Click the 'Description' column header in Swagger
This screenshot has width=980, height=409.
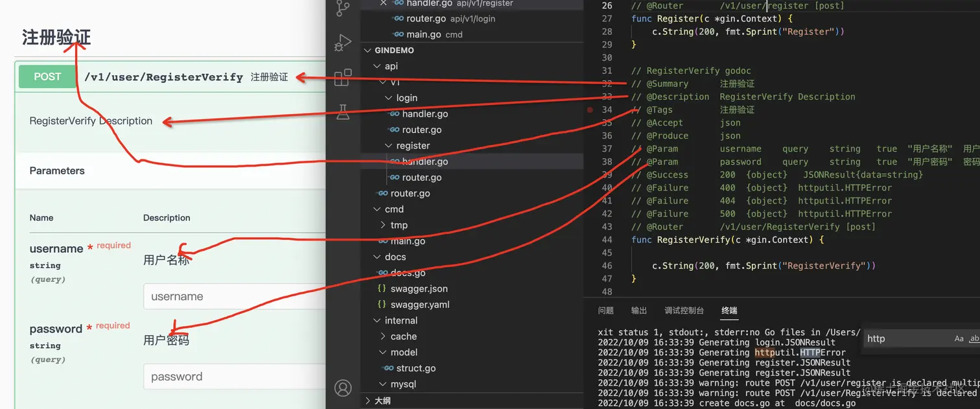[167, 218]
